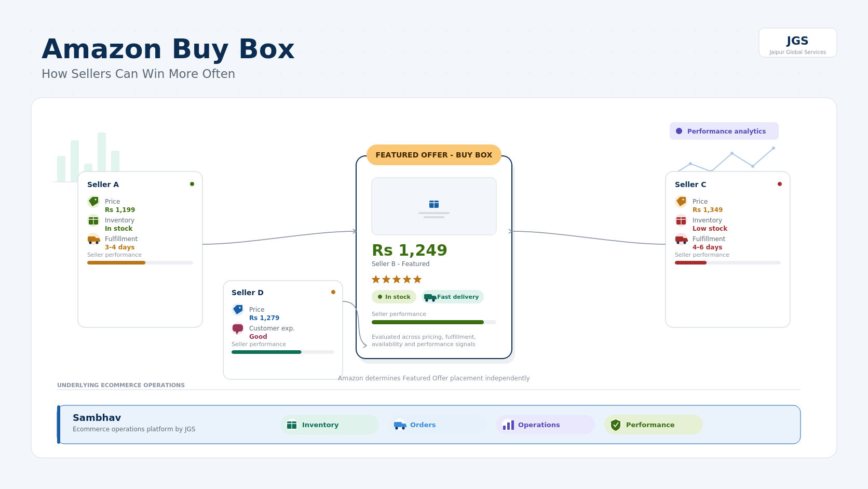Click Seller C fulfillment truck icon
This screenshot has width=868, height=489.
(681, 239)
